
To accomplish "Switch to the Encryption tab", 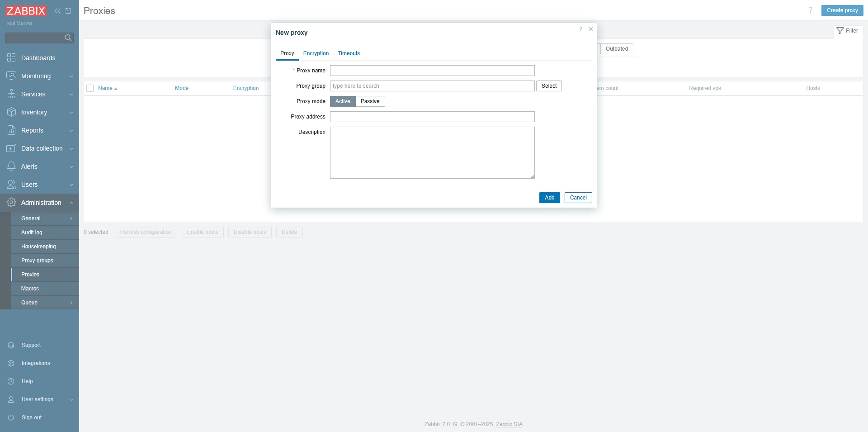I will (x=316, y=53).
